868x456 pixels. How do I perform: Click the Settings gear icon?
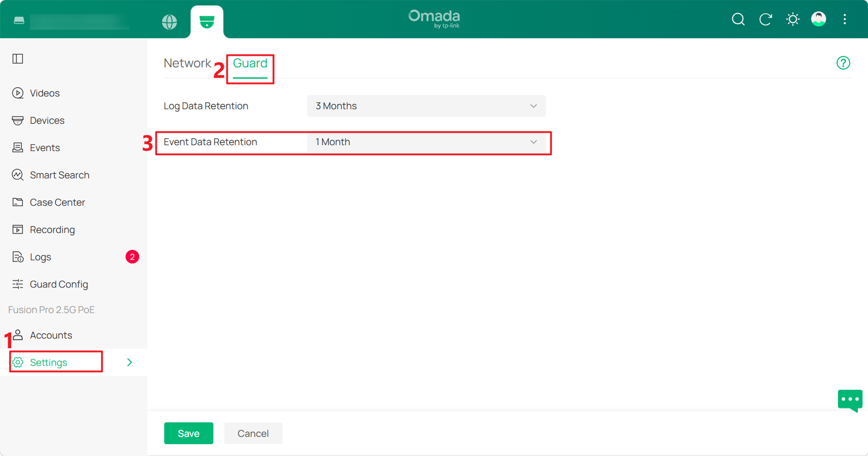(18, 363)
